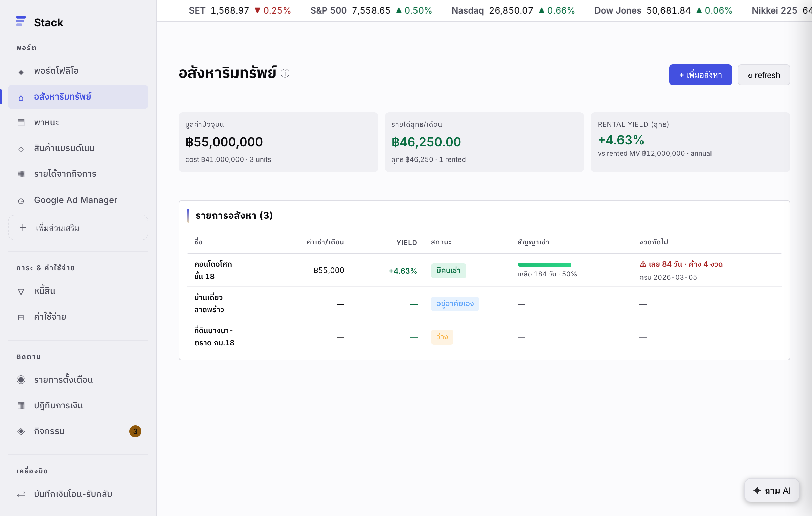The width and height of the screenshot is (812, 516).
Task: Click the SET index ticker entry
Action: (x=240, y=10)
